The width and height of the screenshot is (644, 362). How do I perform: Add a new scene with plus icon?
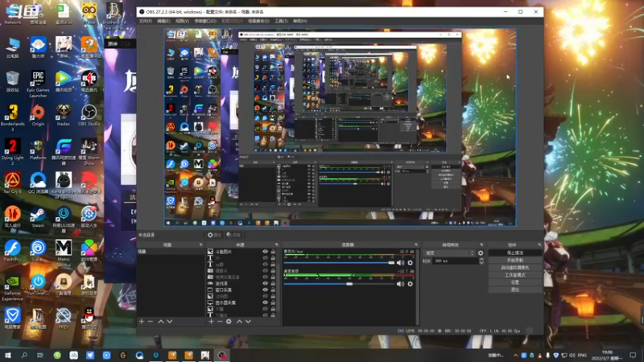[x=142, y=321]
